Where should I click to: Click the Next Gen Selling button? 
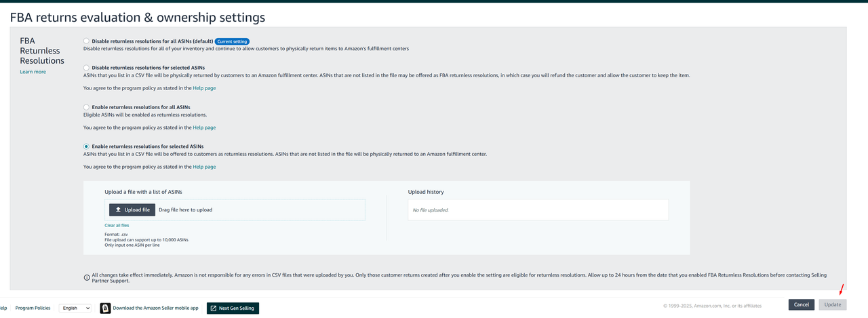tap(233, 309)
